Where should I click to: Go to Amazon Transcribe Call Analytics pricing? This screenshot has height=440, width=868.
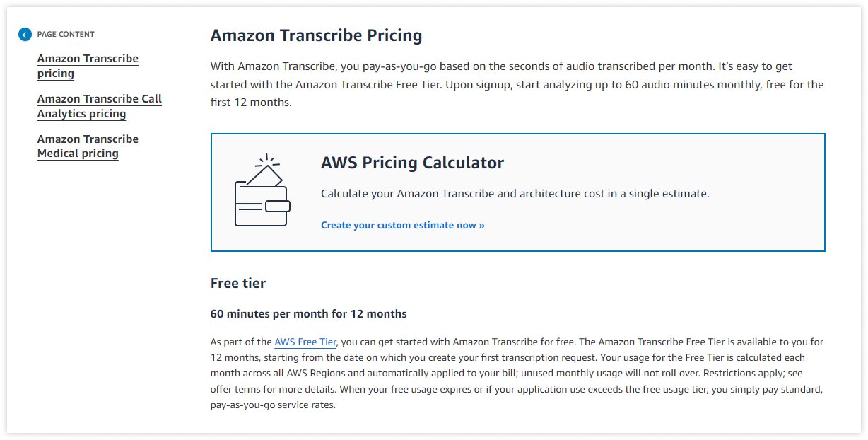click(99, 106)
